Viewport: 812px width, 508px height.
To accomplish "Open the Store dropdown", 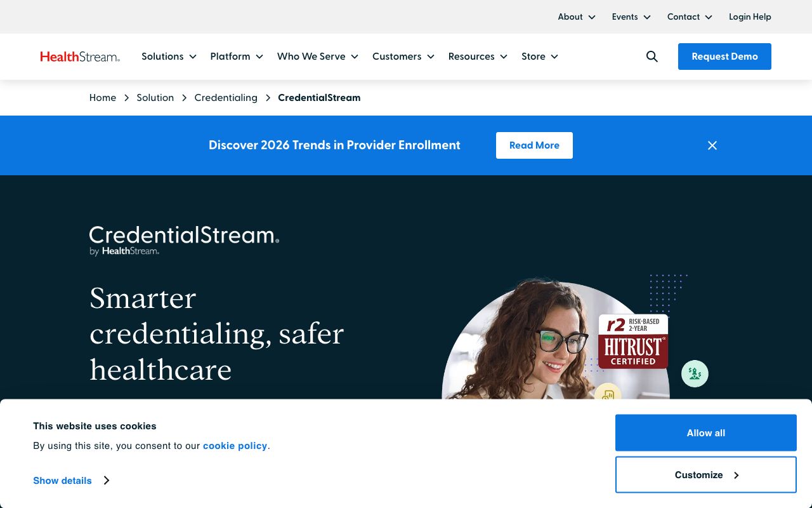I will 540,57.
